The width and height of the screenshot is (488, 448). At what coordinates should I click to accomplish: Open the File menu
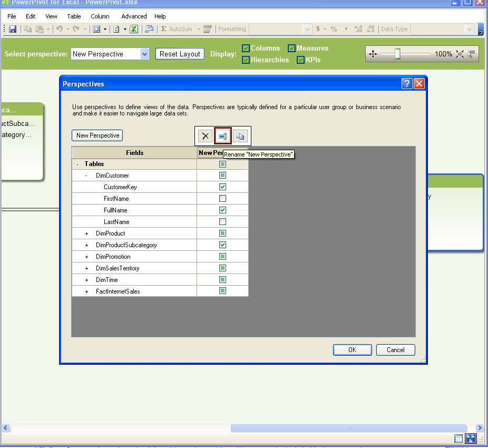tap(12, 16)
